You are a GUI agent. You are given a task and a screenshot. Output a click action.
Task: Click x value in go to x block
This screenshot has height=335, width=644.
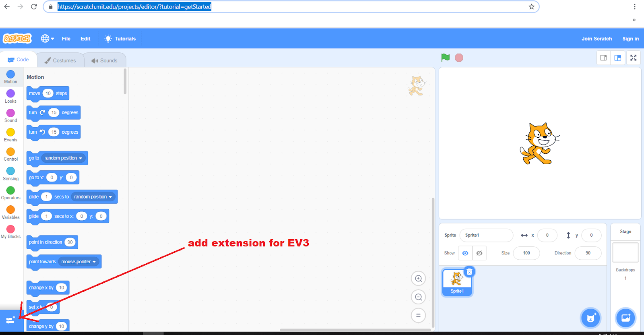click(52, 178)
